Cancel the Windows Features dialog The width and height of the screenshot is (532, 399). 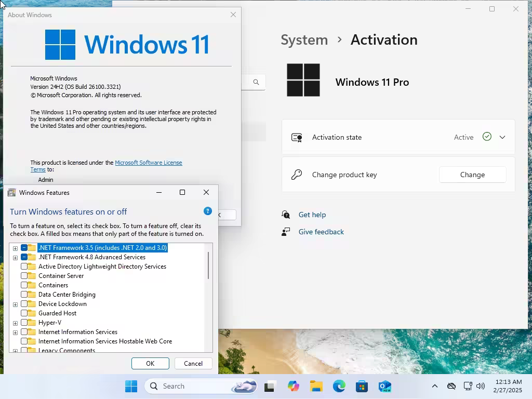[193, 363]
